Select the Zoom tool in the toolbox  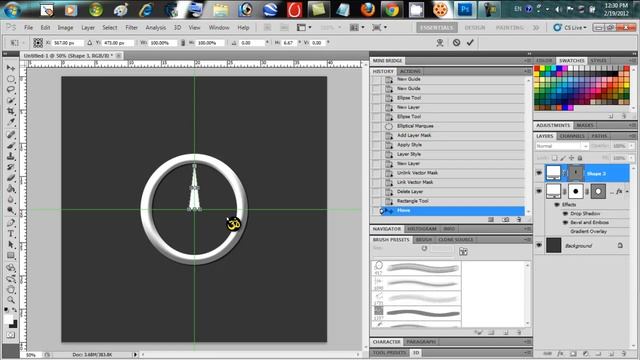click(x=11, y=300)
